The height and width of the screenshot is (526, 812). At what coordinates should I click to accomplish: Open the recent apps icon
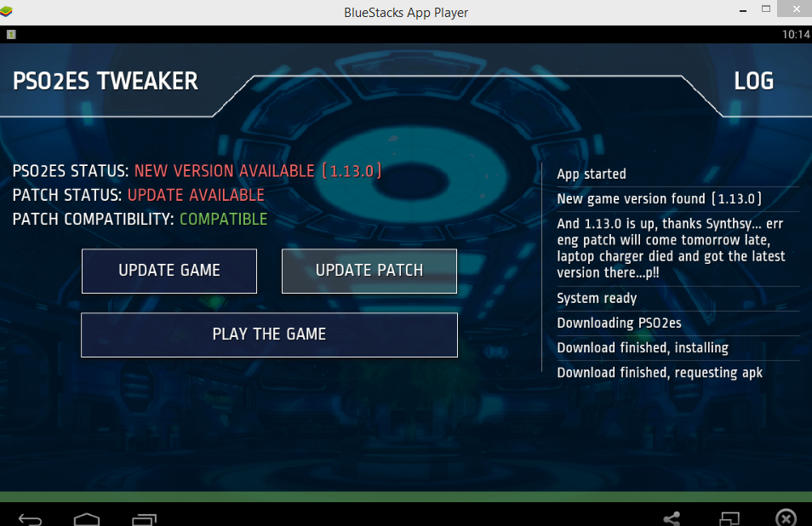[x=145, y=519]
